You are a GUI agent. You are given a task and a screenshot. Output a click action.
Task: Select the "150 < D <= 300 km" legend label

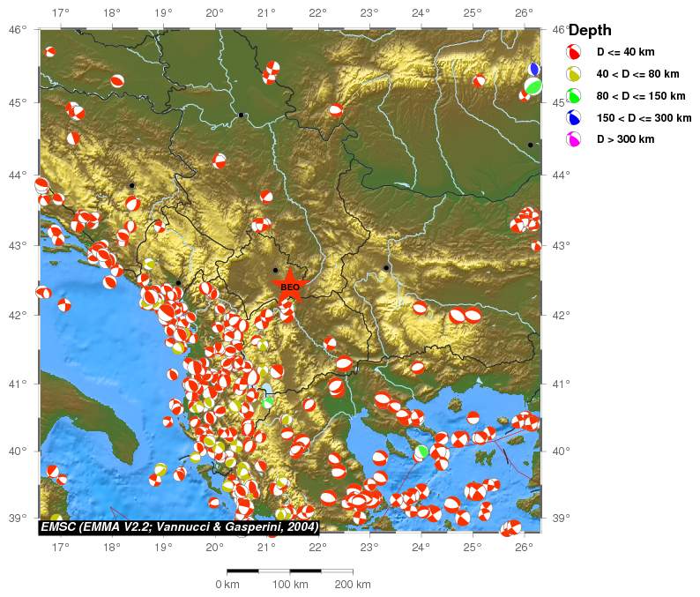click(644, 118)
